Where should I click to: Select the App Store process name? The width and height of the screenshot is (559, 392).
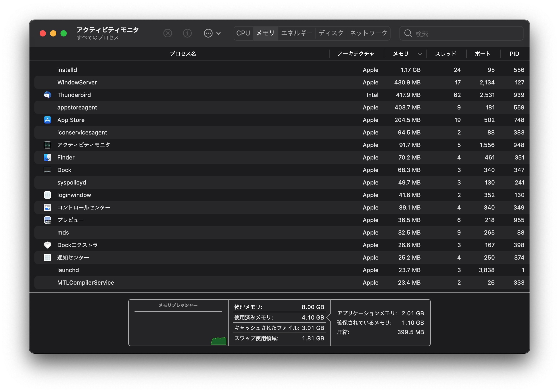(x=71, y=120)
